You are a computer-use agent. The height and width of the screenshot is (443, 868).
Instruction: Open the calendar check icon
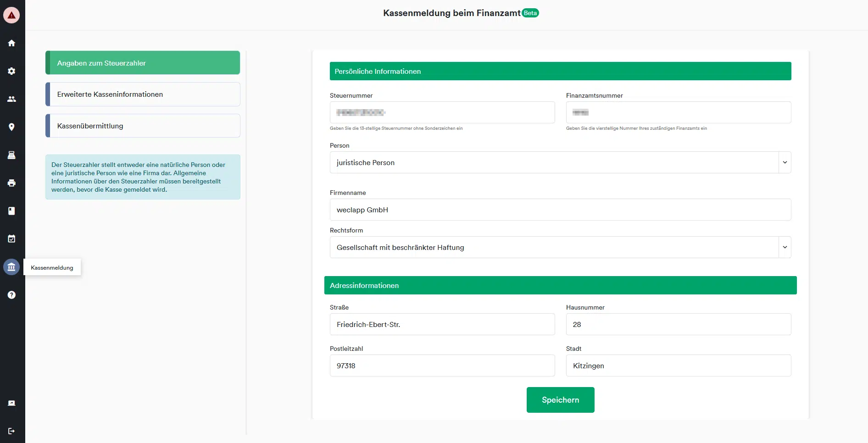point(11,239)
